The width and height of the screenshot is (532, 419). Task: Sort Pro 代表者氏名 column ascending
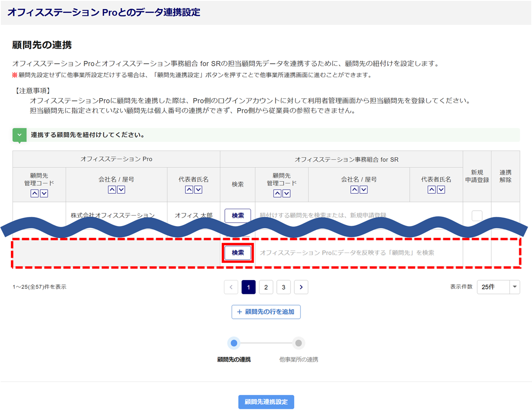click(189, 190)
